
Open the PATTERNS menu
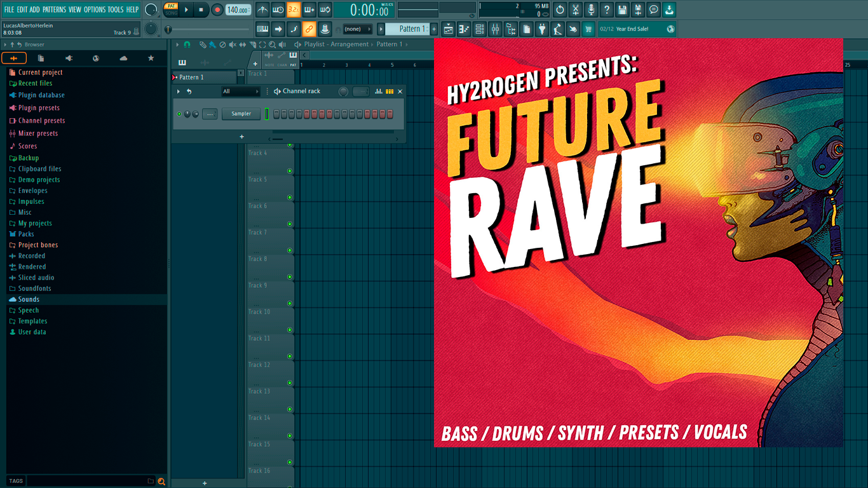(54, 10)
